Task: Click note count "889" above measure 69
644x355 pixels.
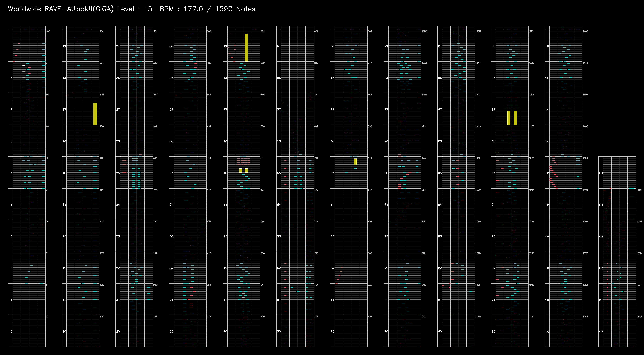Action: point(370,31)
